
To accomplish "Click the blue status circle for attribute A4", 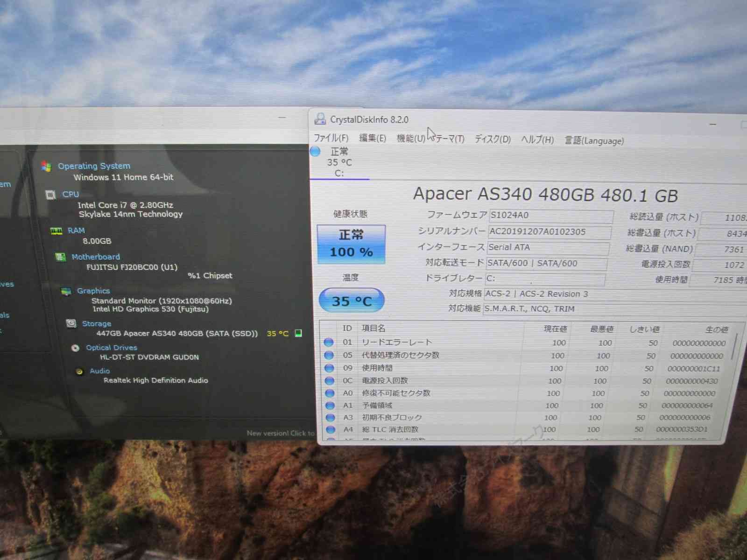I will click(331, 429).
